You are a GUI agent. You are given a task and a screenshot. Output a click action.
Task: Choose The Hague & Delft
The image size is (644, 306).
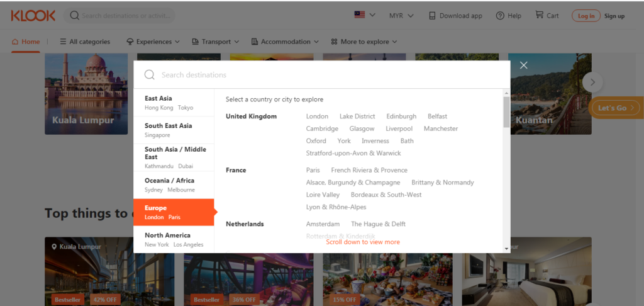378,224
